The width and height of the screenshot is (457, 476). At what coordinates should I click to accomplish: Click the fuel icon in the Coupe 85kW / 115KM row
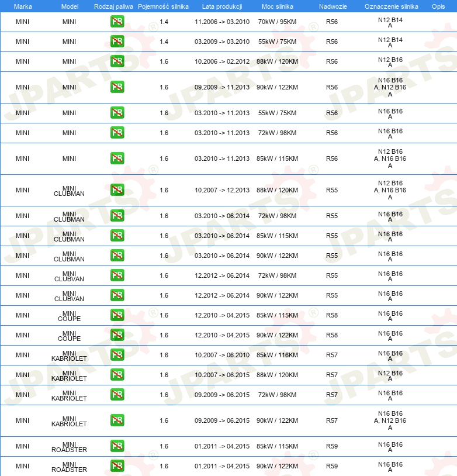click(x=117, y=315)
